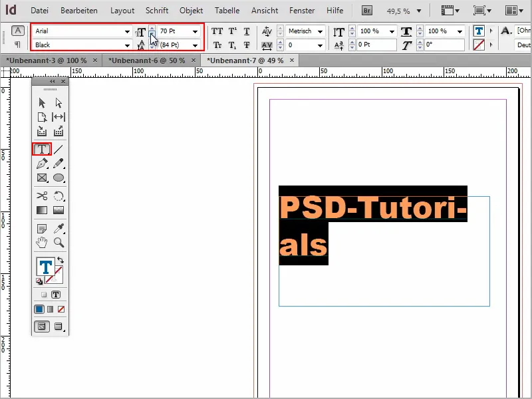Image resolution: width=532 pixels, height=399 pixels.
Task: Apply Small Caps formatting
Action: coord(217,45)
